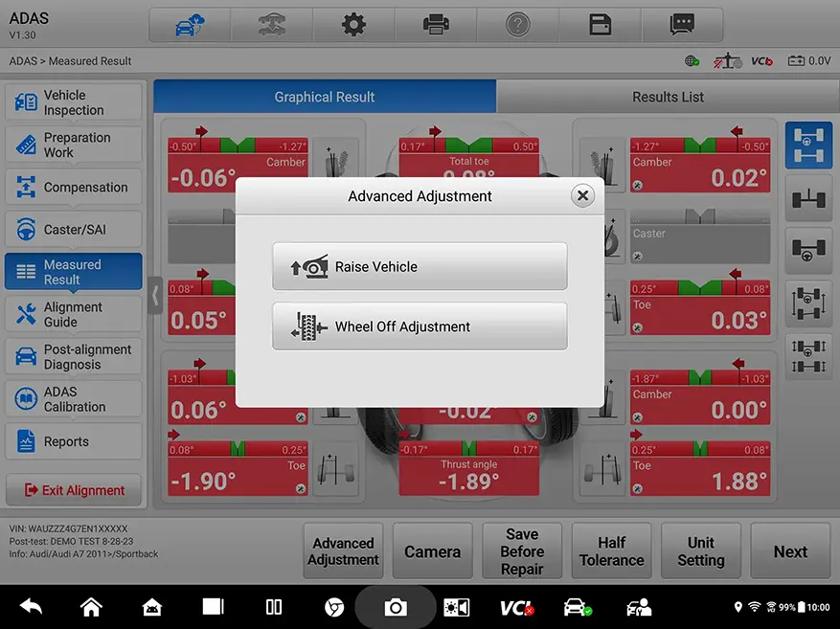Viewport: 840px width, 629px height.
Task: Close the Advanced Adjustment dialog
Action: click(581, 196)
